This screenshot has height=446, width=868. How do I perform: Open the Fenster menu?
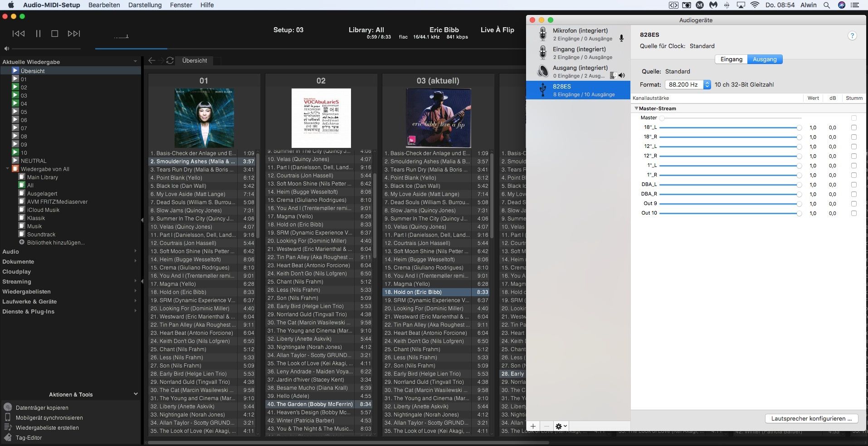(181, 5)
